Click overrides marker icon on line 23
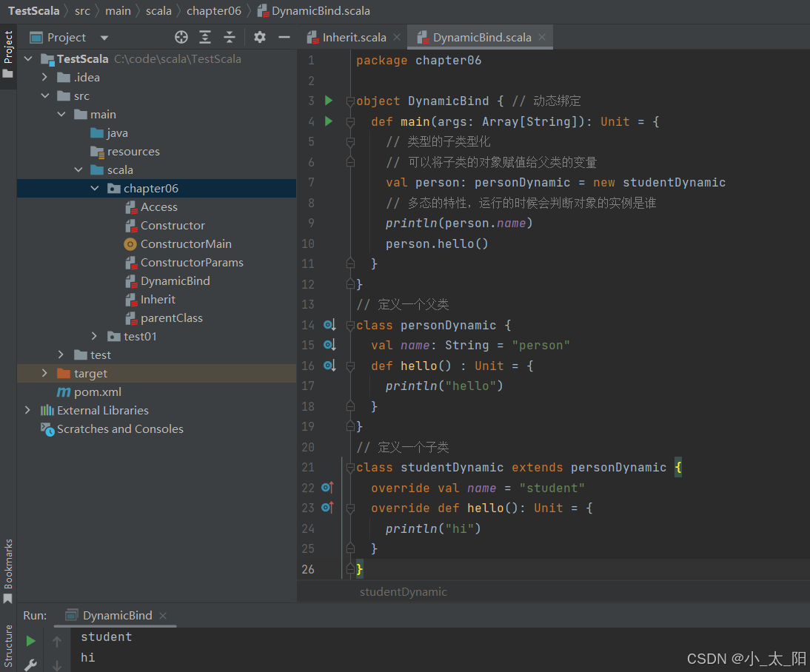 327,508
